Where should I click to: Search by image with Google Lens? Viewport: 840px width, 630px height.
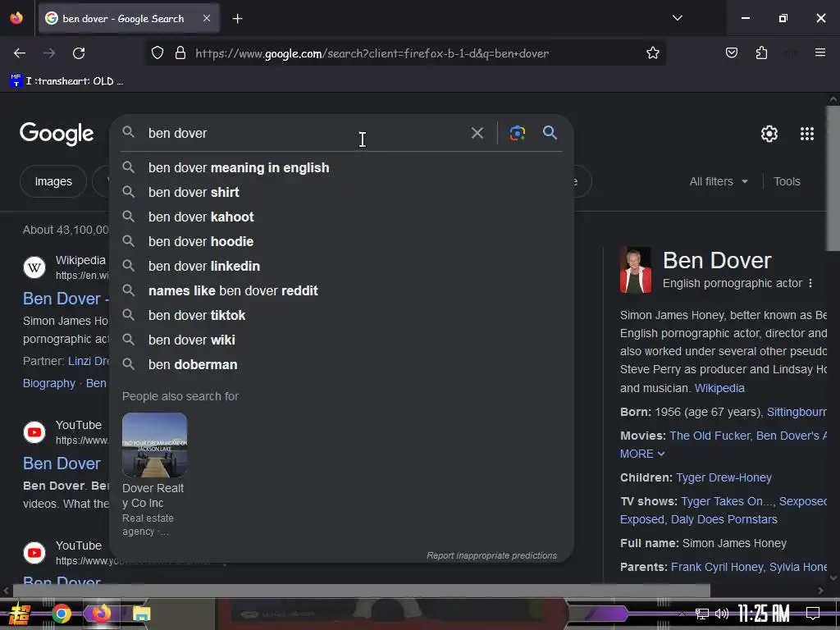pos(517,133)
